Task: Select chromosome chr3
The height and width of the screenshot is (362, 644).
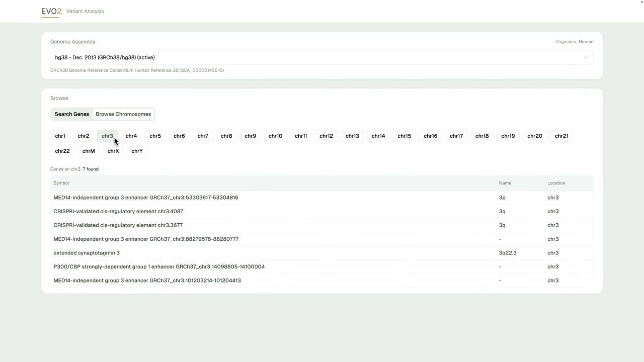Action: 107,136
